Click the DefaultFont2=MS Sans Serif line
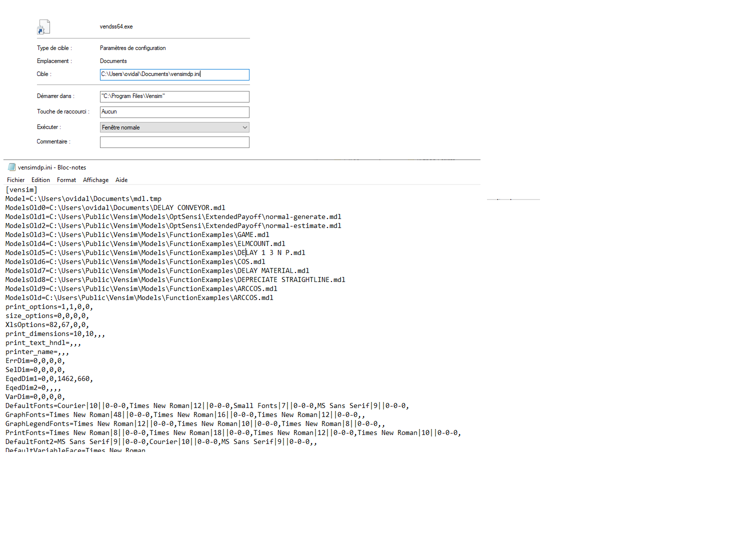The height and width of the screenshot is (560, 736). [161, 442]
